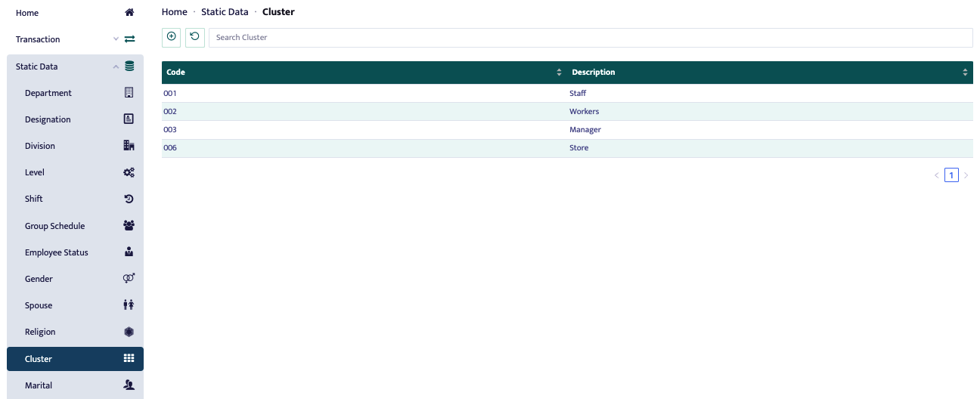Select page 1 in pagination
The width and height of the screenshot is (980, 399).
pos(951,175)
